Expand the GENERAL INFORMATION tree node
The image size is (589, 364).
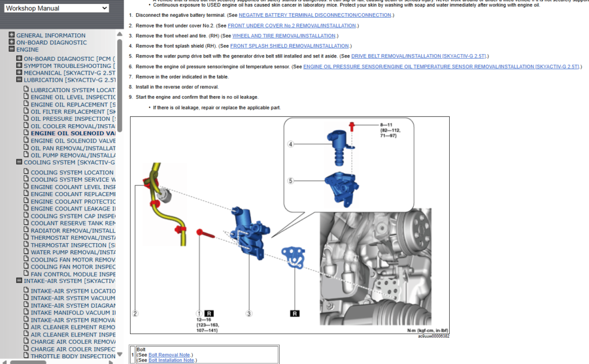12,35
